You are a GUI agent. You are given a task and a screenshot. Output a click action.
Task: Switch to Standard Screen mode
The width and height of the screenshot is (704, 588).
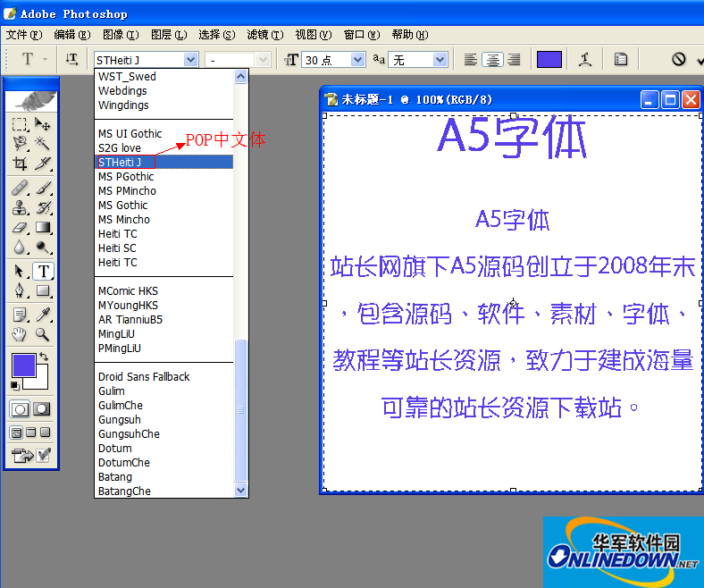(17, 433)
